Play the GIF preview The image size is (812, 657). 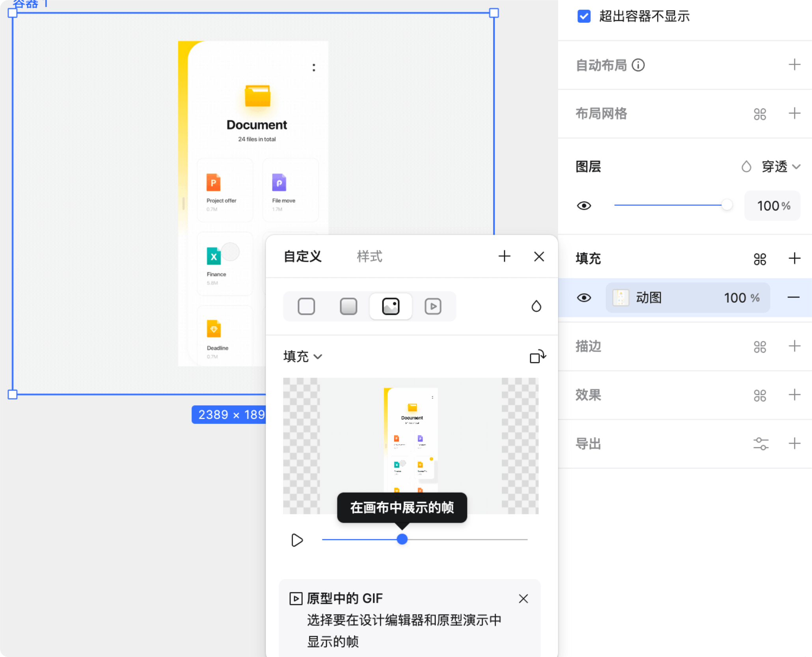[x=297, y=540]
